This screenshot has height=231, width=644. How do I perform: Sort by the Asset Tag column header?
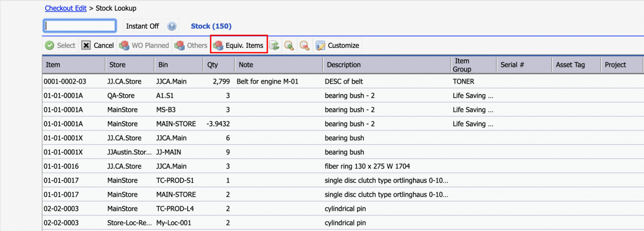pyautogui.click(x=576, y=64)
